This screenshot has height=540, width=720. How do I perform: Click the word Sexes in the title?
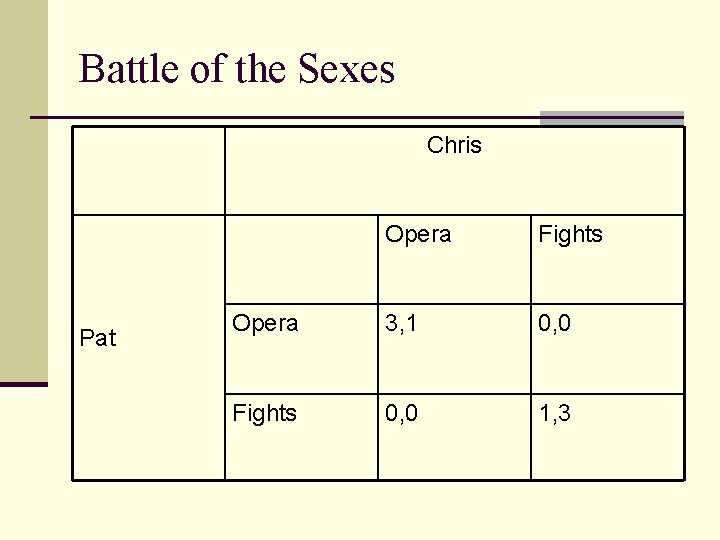click(346, 69)
